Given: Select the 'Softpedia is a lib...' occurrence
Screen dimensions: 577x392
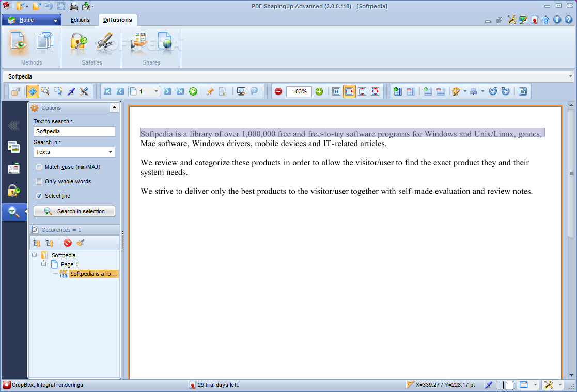Looking at the screenshot, I should pyautogui.click(x=93, y=274).
